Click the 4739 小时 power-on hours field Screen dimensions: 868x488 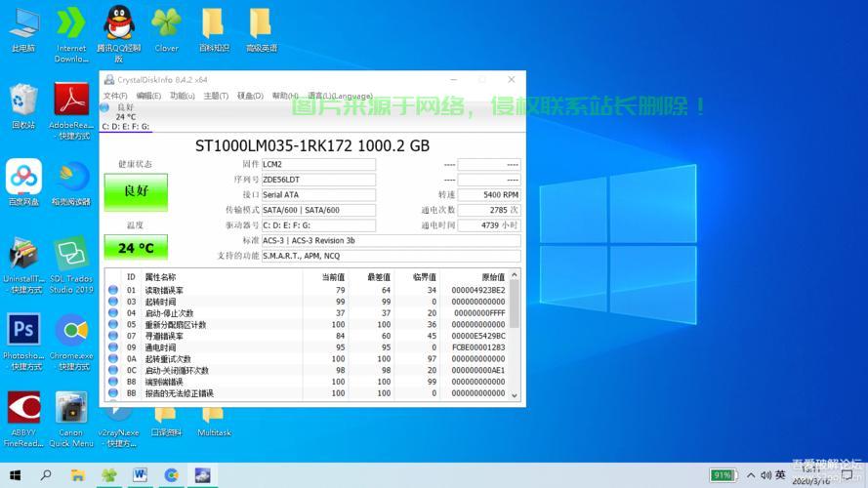point(489,225)
